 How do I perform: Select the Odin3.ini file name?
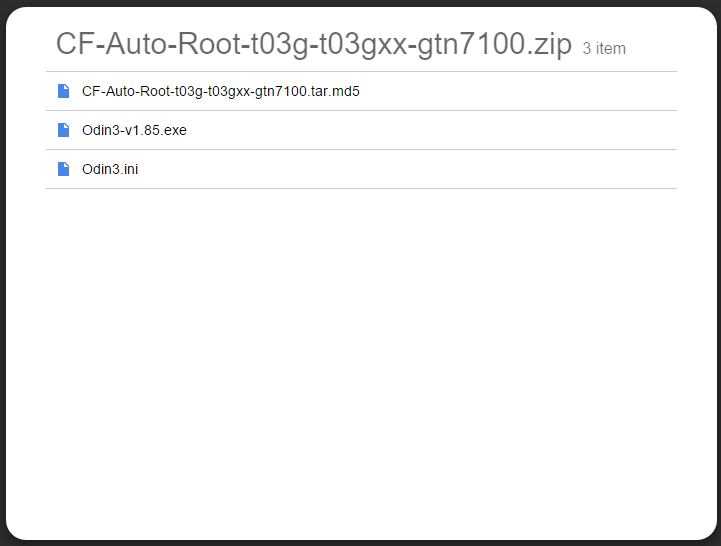(x=110, y=169)
